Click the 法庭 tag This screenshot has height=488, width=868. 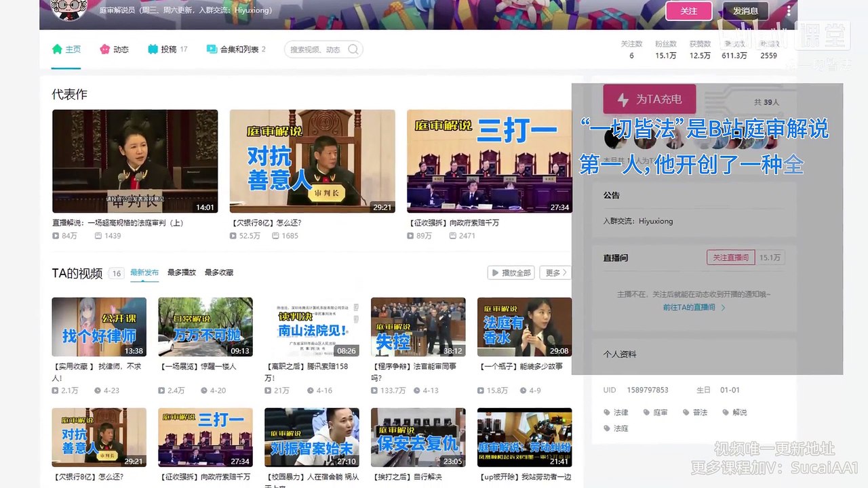616,428
